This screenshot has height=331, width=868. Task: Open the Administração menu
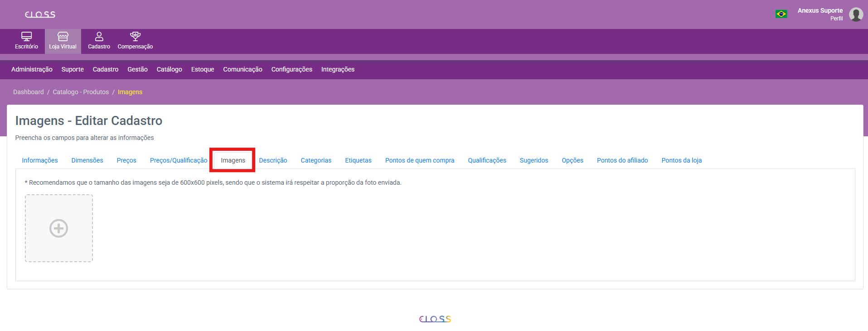[32, 69]
